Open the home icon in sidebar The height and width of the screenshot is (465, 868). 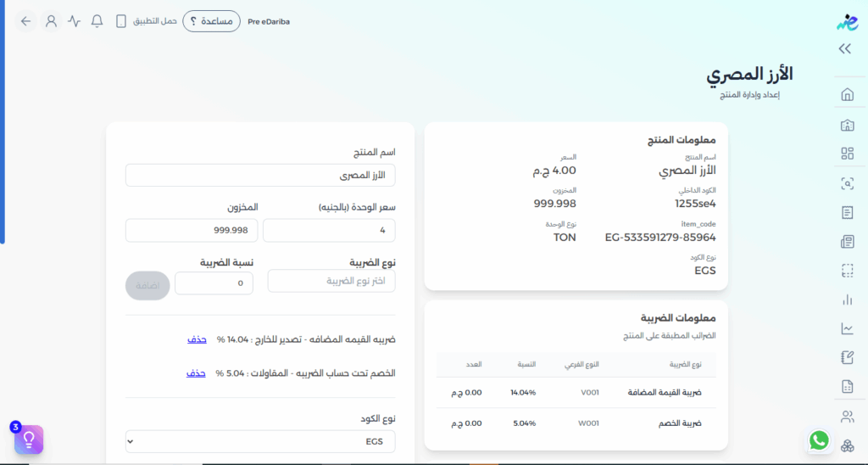tap(848, 94)
